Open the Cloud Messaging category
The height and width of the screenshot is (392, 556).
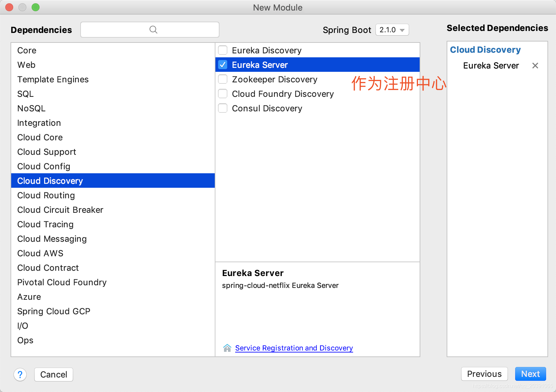[x=113, y=239]
